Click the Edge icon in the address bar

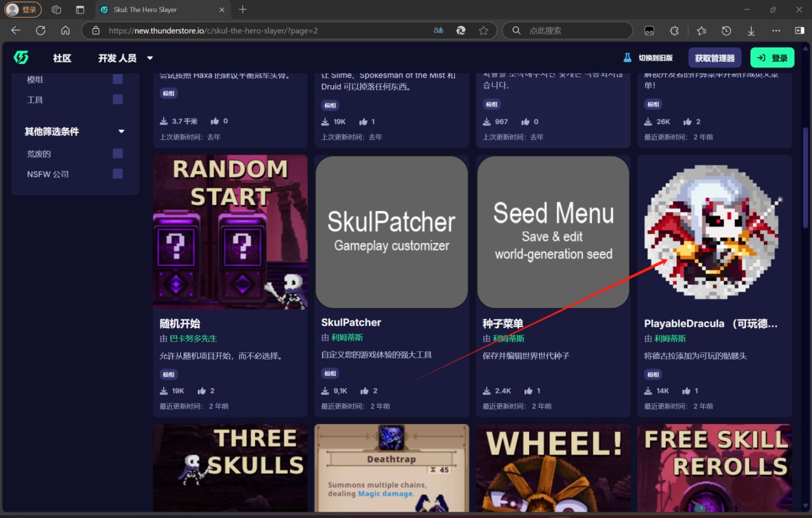click(x=461, y=30)
